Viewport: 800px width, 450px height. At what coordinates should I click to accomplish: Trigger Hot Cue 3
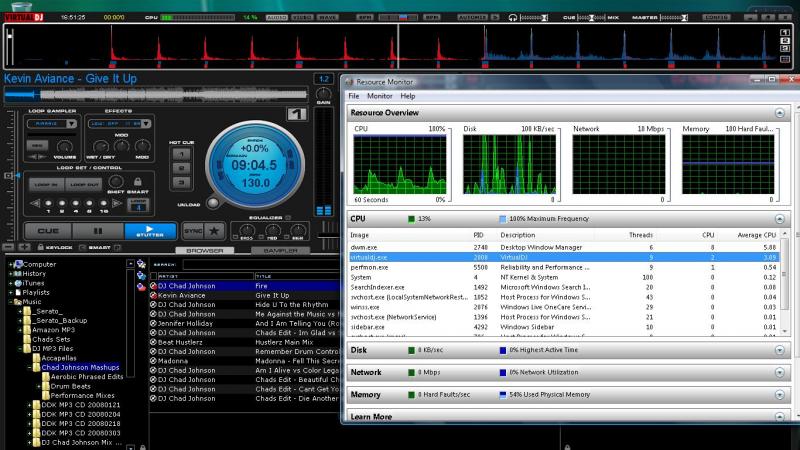click(x=181, y=182)
